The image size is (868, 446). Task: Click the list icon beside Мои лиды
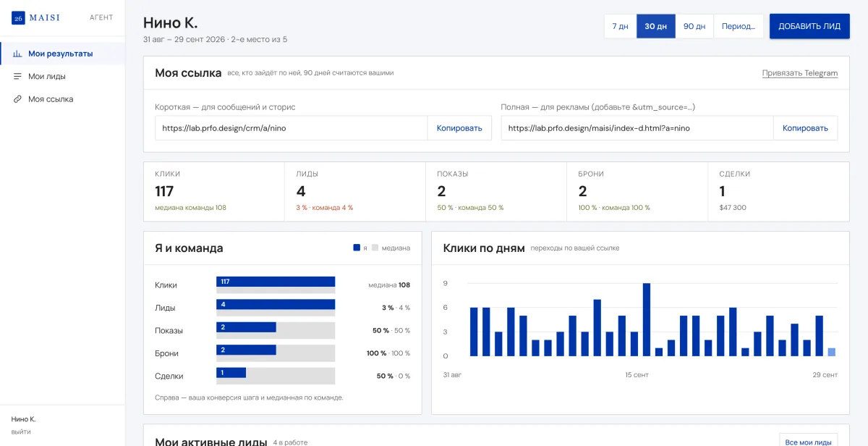(x=17, y=76)
